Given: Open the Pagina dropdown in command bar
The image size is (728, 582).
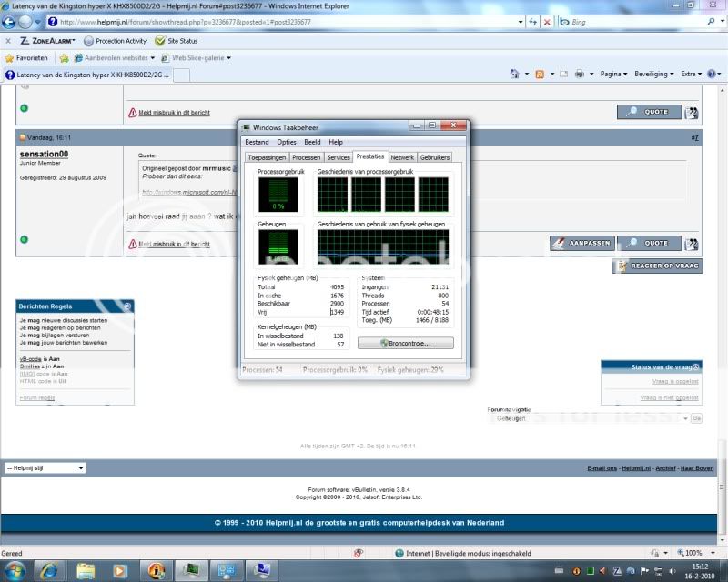Looking at the screenshot, I should point(614,75).
